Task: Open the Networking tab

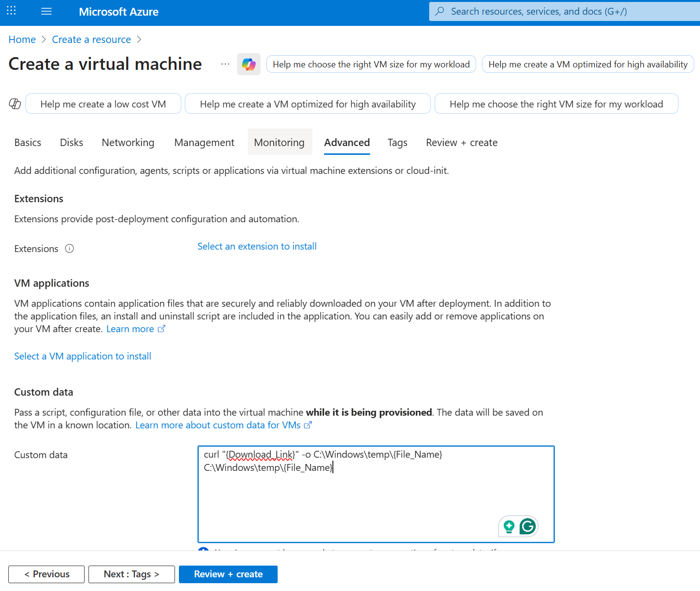Action: [x=128, y=142]
